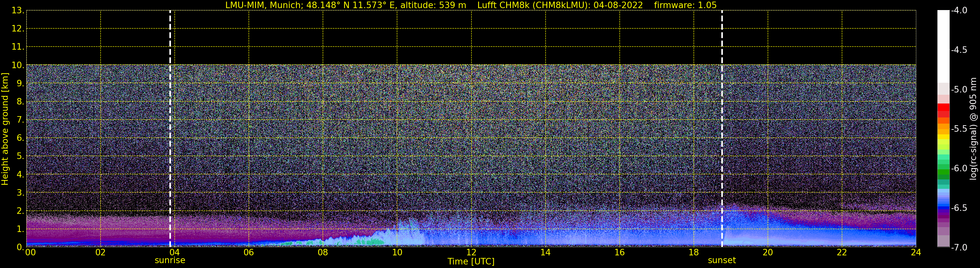Click the 'Time [UTC]' axis label
980x268 pixels.
pyautogui.click(x=471, y=261)
